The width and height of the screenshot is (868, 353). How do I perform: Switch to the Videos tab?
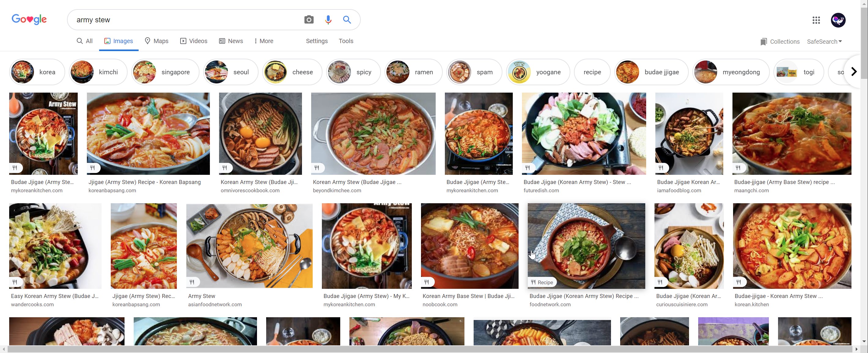[x=194, y=41]
